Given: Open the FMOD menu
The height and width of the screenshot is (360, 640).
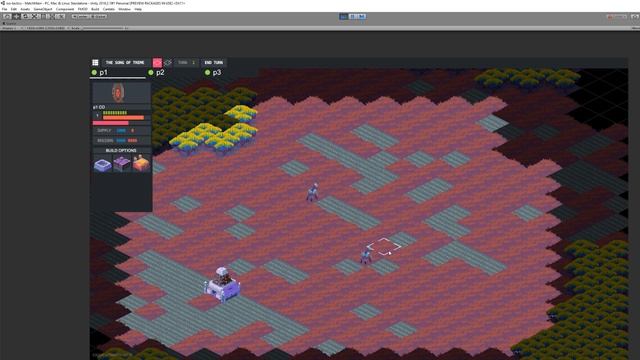Looking at the screenshot, I should pyautogui.click(x=82, y=9).
